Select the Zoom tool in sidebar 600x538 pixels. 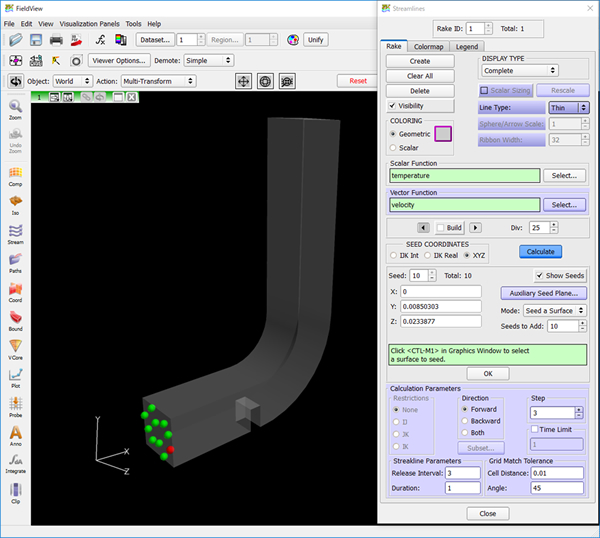[15, 108]
